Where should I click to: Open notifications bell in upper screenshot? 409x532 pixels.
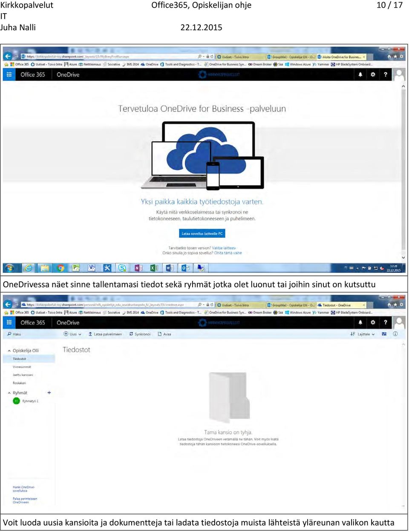[x=360, y=74]
